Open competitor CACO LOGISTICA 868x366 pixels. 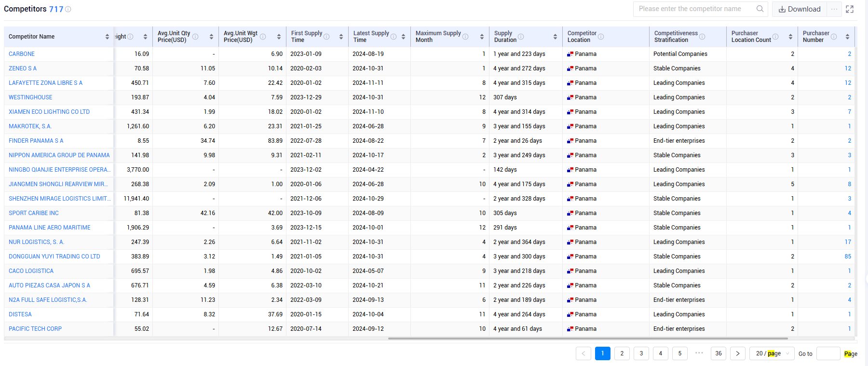[31, 271]
